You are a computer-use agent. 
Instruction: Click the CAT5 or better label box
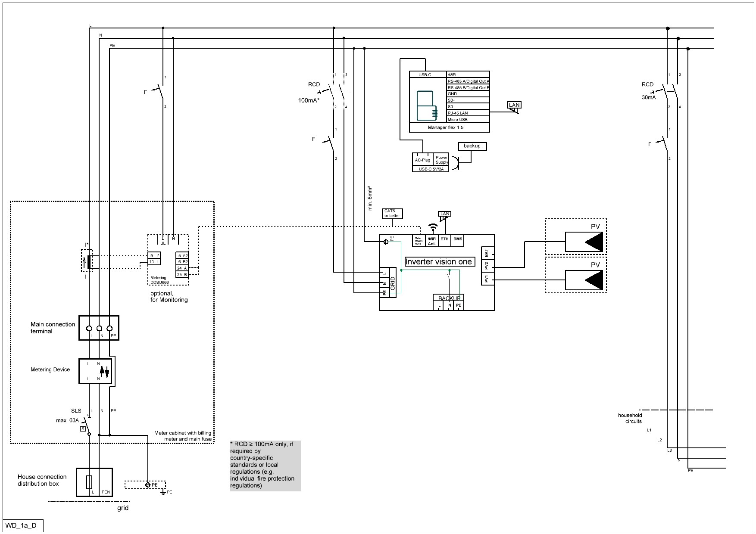click(x=392, y=214)
